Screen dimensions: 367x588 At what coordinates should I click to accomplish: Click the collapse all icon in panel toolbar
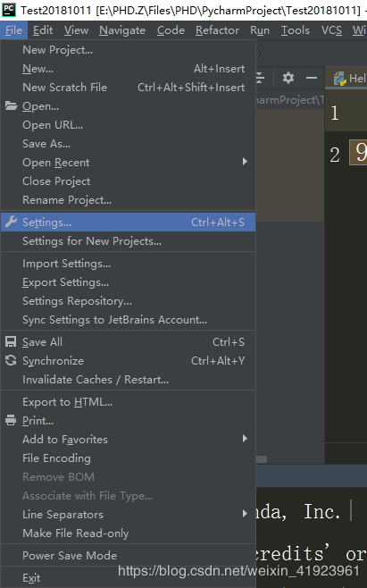[260, 78]
